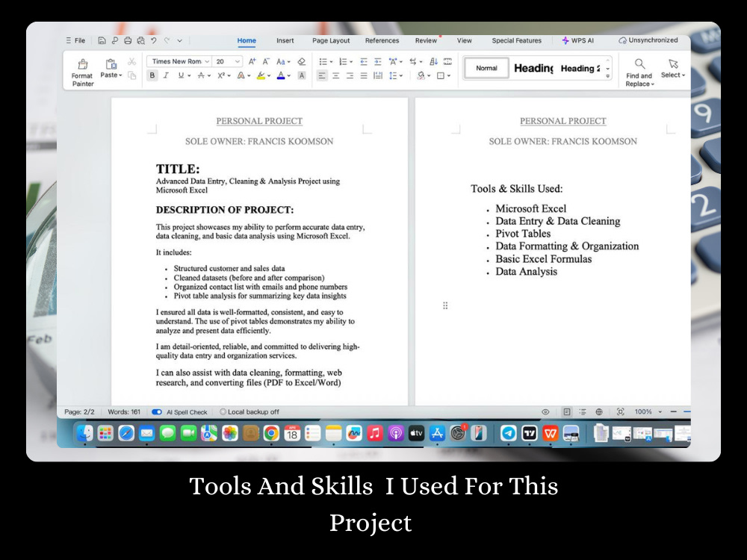This screenshot has width=747, height=560.
Task: Toggle Print Layout view in status bar
Action: [566, 412]
